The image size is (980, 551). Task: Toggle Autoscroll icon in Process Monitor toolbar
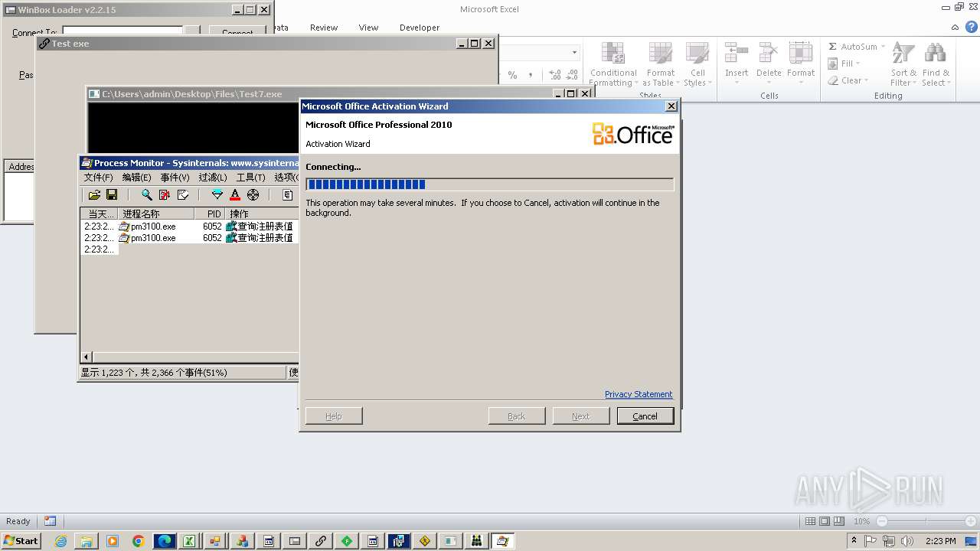point(165,195)
